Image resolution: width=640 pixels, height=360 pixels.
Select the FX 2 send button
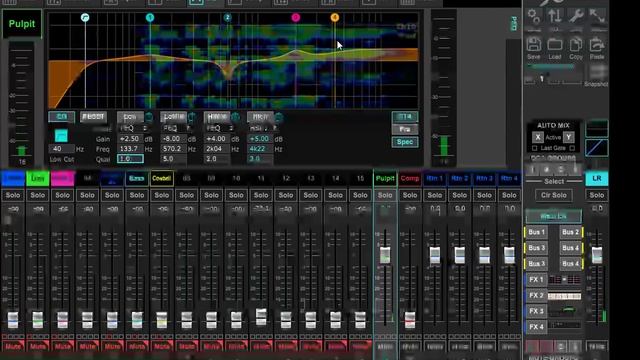pos(536,296)
